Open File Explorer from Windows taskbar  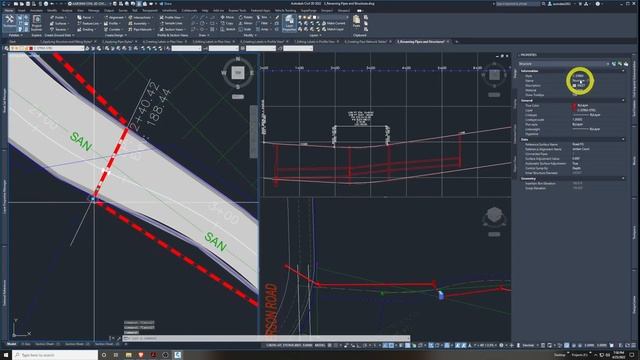point(129,355)
